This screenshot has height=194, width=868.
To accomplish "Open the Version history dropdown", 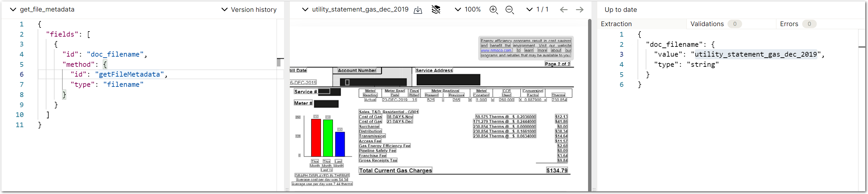I will [x=249, y=9].
